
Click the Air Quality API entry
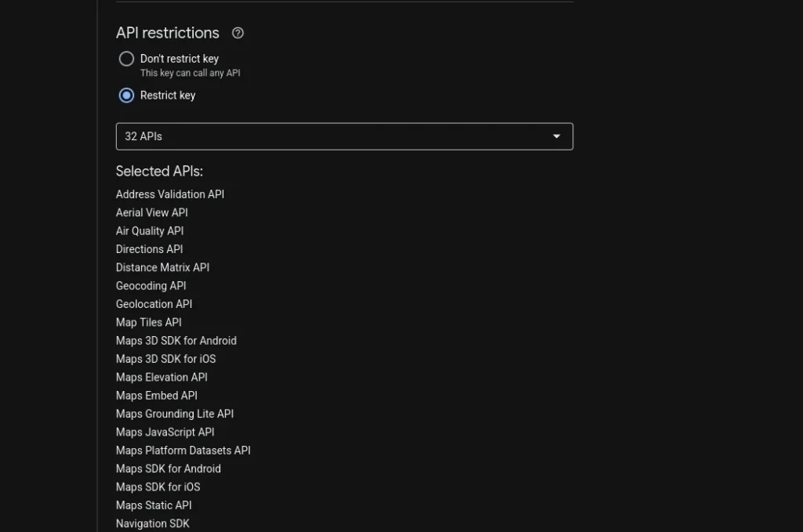coord(150,231)
